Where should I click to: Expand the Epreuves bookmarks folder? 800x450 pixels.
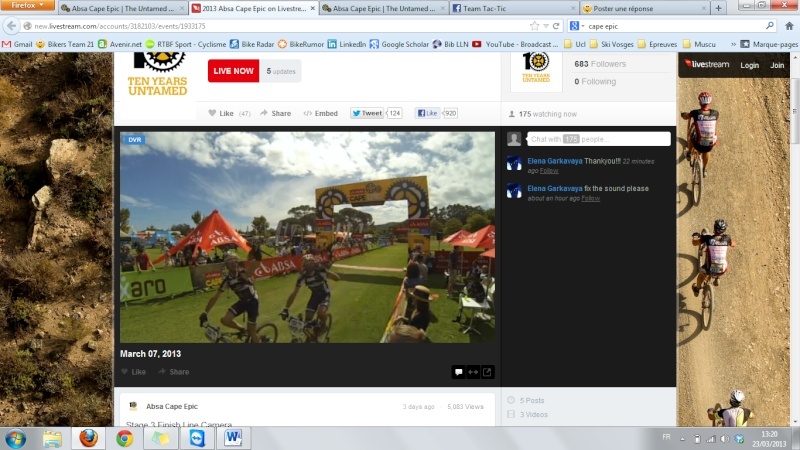pos(658,44)
